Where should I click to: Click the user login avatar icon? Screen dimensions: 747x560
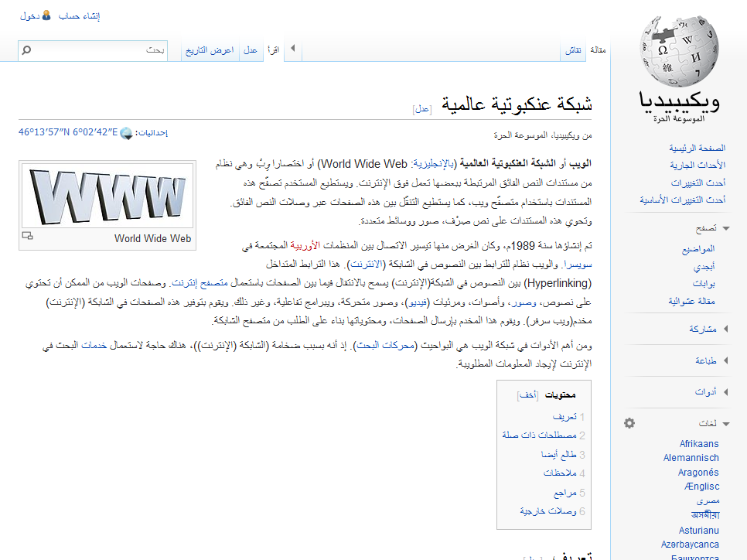[x=46, y=15]
